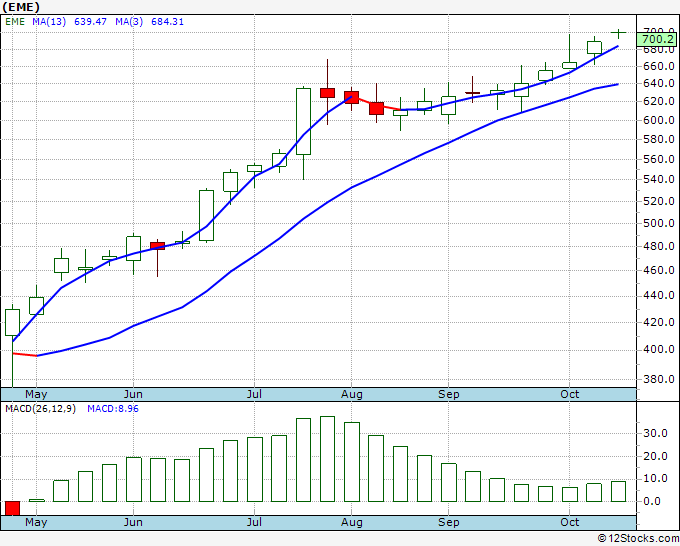680x546 pixels.
Task: Open the 12Stocks.com copyright link
Action: tap(638, 538)
